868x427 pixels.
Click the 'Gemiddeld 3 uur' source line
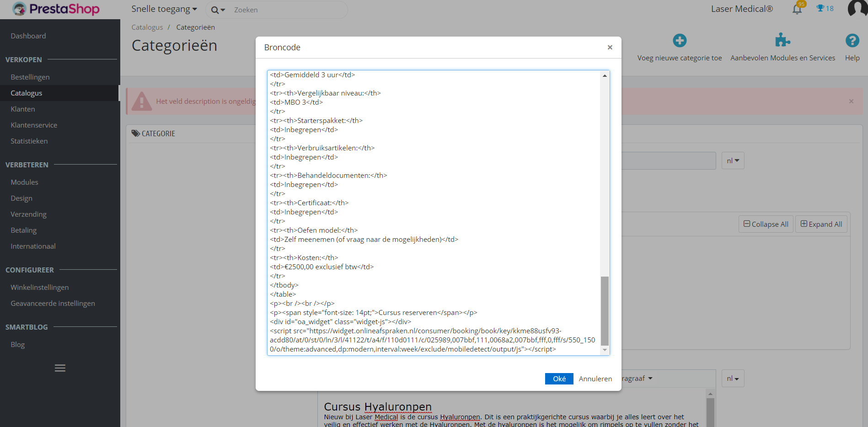click(312, 75)
